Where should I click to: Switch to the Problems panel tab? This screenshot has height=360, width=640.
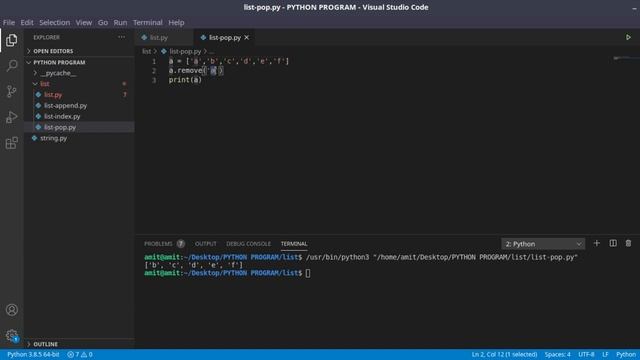tap(158, 244)
